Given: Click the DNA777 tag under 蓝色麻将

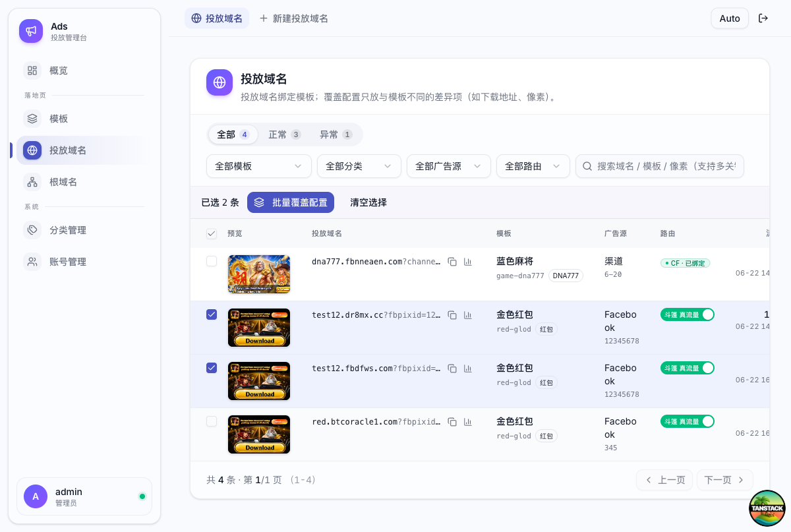Looking at the screenshot, I should pos(566,276).
